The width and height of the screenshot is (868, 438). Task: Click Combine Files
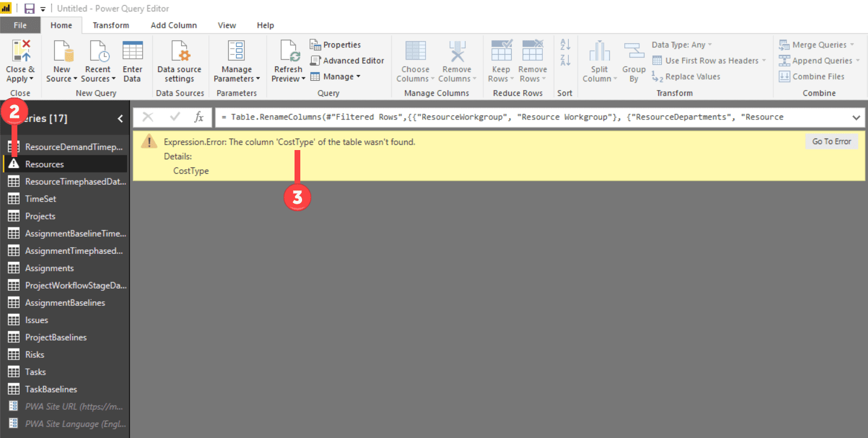(x=811, y=76)
